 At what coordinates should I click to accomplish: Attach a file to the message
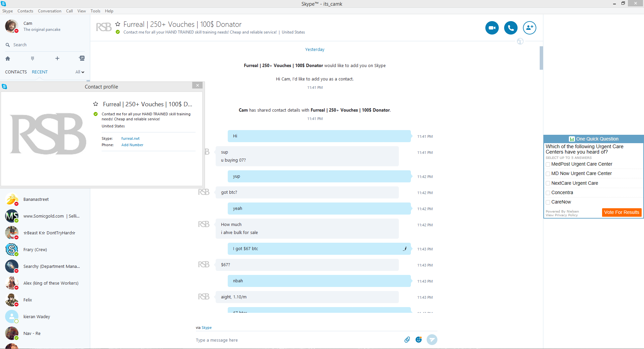tap(407, 340)
